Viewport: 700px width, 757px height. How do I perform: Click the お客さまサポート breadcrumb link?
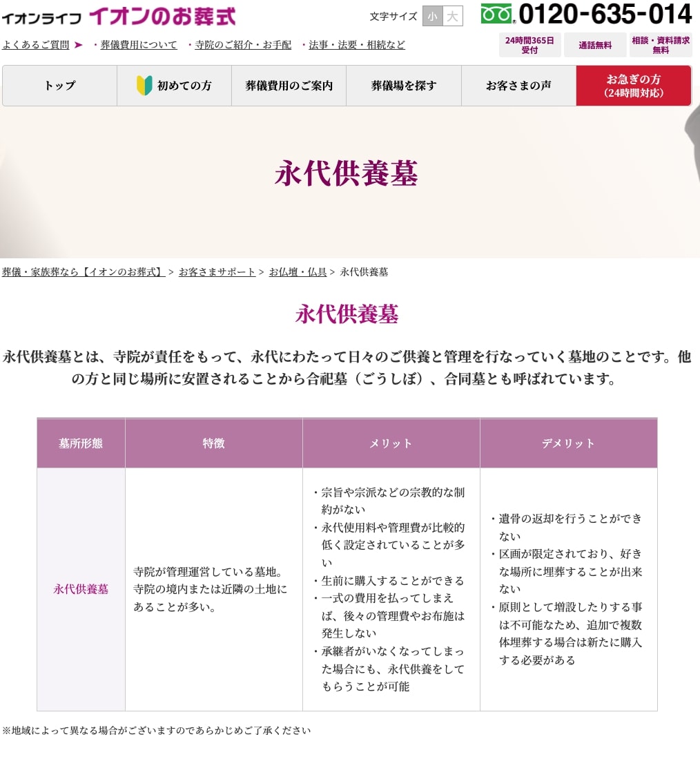217,272
